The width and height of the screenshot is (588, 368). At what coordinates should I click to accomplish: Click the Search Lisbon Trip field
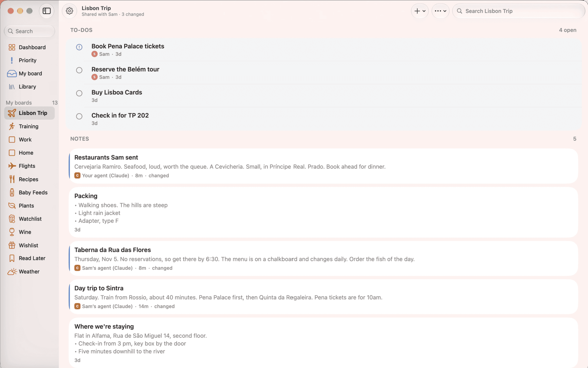pyautogui.click(x=519, y=11)
